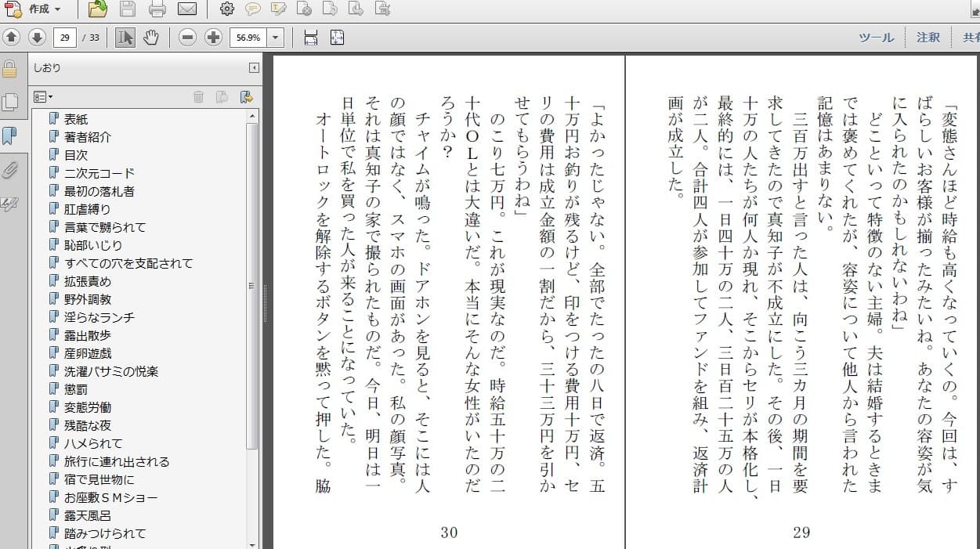This screenshot has width=980, height=549.
Task: Enable fit-width page display mode
Action: click(310, 37)
